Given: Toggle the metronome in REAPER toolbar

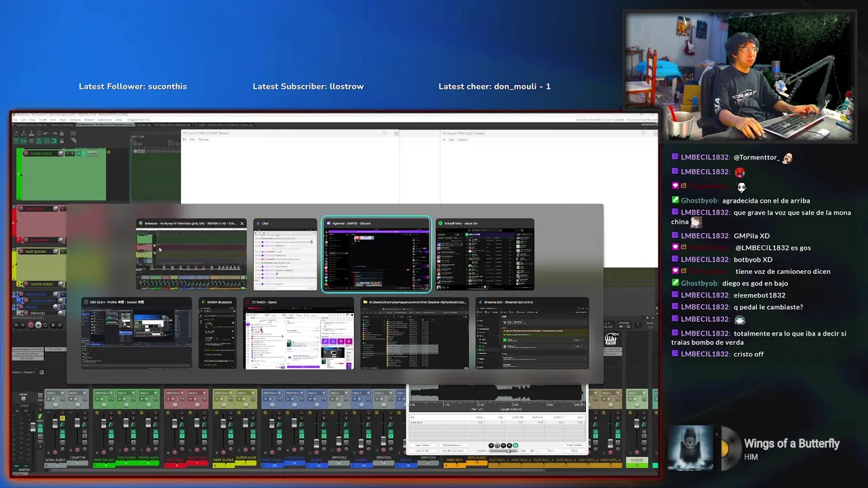Looking at the screenshot, I should 62,133.
